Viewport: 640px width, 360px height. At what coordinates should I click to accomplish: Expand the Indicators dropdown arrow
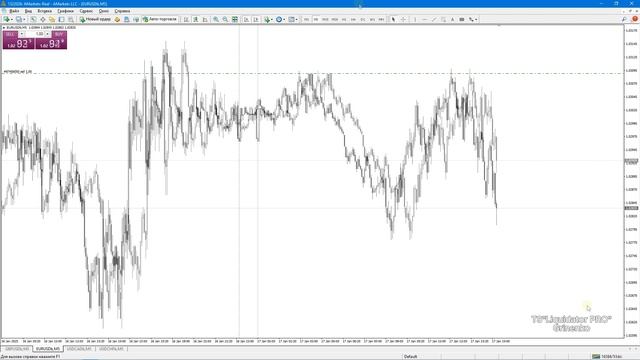[x=272, y=19]
